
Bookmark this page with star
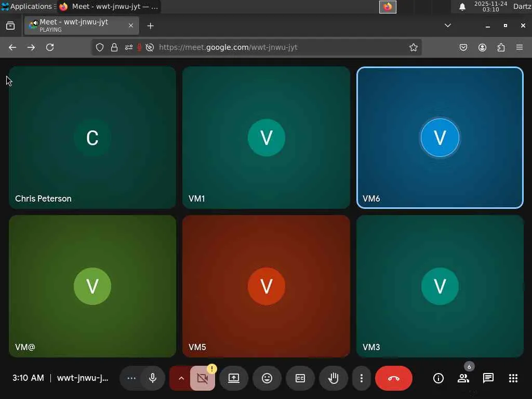point(413,47)
